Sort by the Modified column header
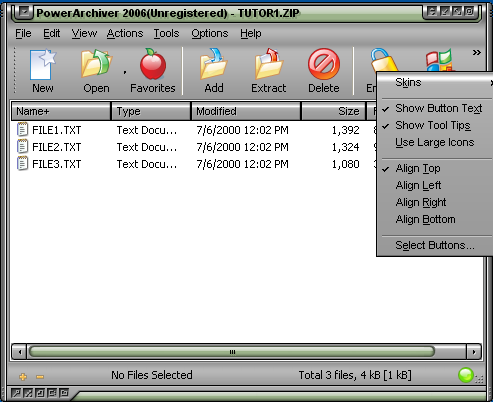 point(246,111)
